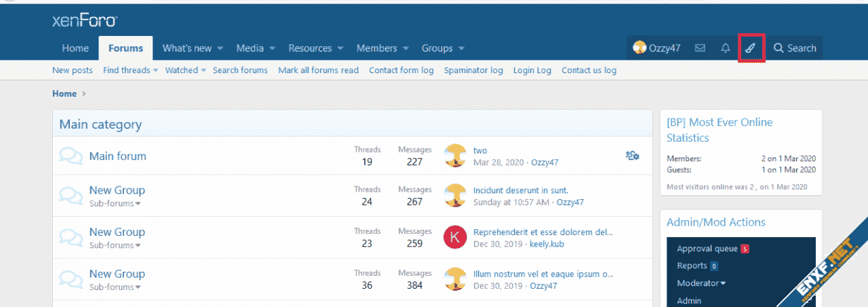This screenshot has width=868, height=307.
Task: Open the Approval queue link
Action: pyautogui.click(x=707, y=249)
